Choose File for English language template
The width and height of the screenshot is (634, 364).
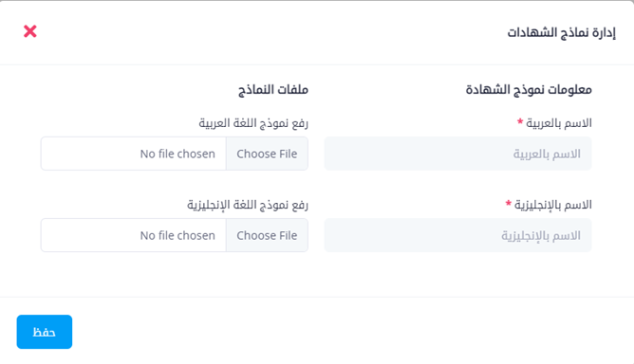(267, 235)
